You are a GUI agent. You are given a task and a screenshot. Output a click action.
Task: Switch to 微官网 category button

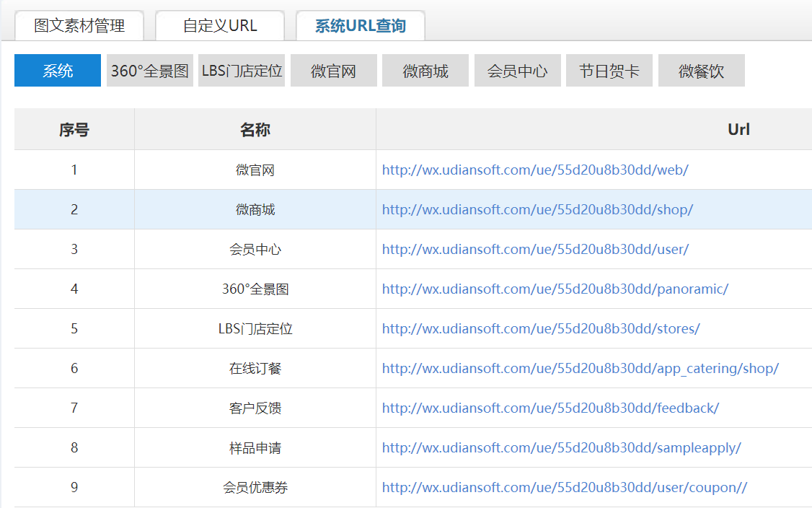[333, 71]
